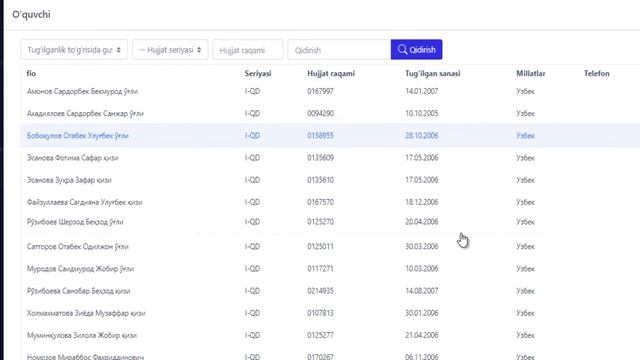640x360 pixels.
Task: Click birth date 30.01.2006
Action: click(422, 313)
